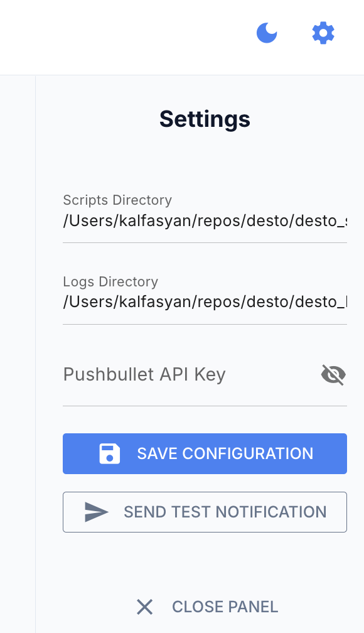
Task: Toggle dark mode with the moon icon
Action: [267, 33]
